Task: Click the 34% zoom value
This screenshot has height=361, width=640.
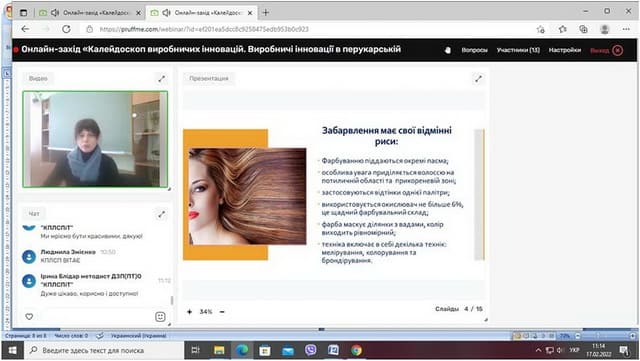Action: tap(206, 312)
